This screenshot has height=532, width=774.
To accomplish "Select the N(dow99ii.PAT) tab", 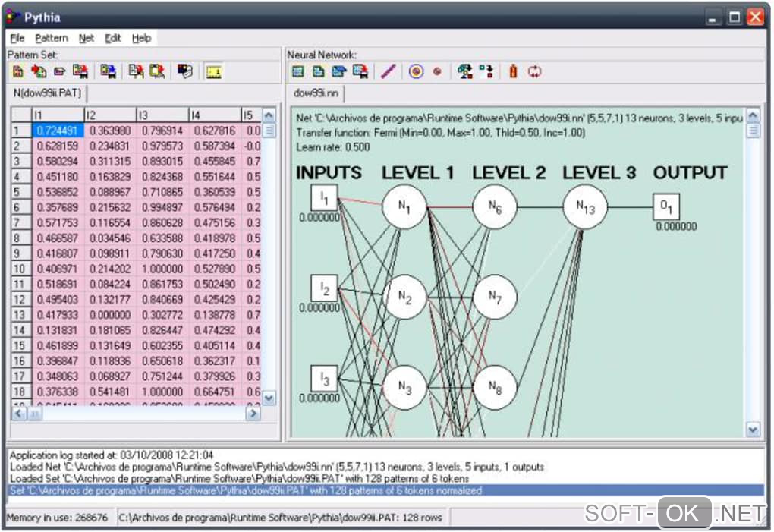I will coord(47,93).
